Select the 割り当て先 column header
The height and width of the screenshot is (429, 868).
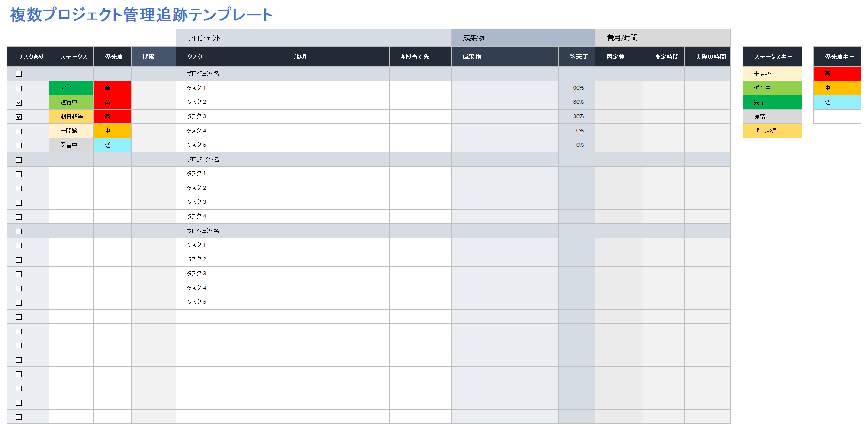(420, 57)
